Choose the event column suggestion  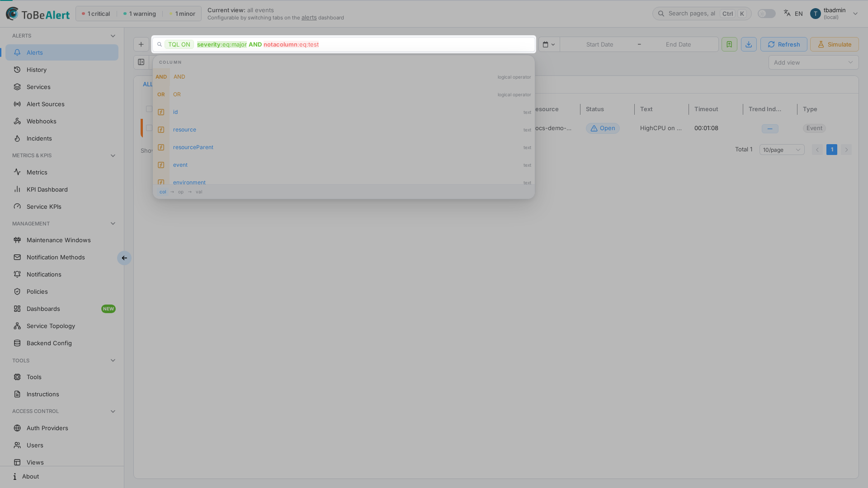pyautogui.click(x=344, y=165)
